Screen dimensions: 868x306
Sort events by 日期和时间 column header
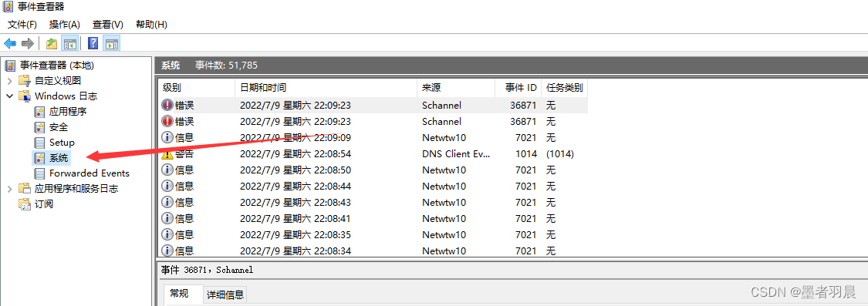click(x=326, y=87)
